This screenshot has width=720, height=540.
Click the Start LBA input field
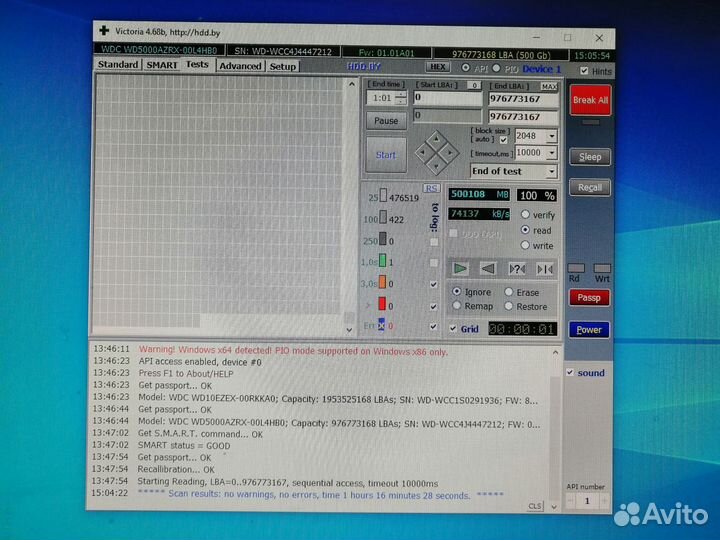(447, 99)
